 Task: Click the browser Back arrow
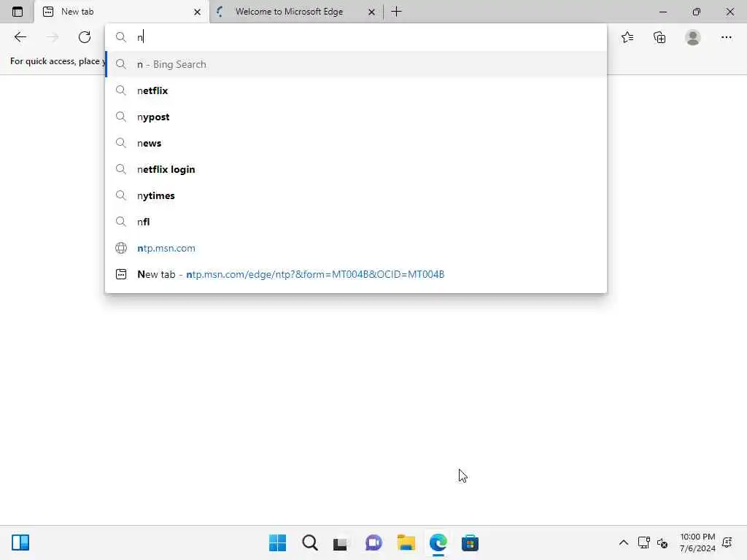click(20, 37)
